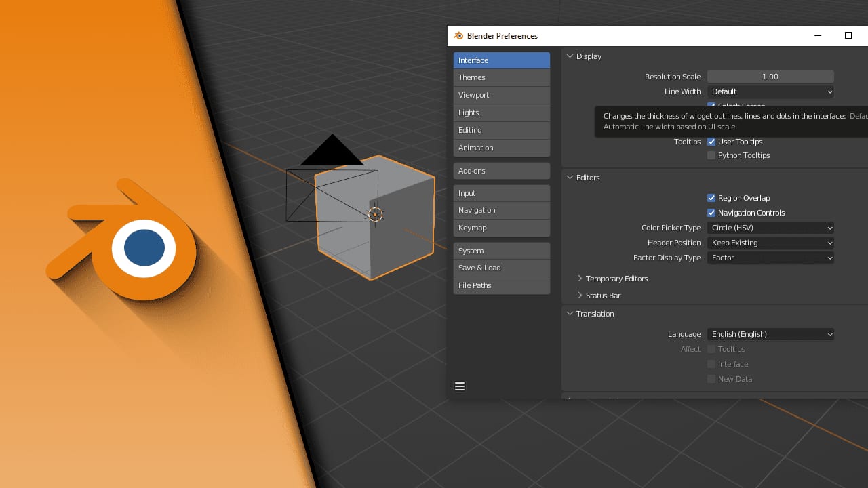Open the Add-ons section
This screenshot has width=868, height=488.
coord(502,171)
